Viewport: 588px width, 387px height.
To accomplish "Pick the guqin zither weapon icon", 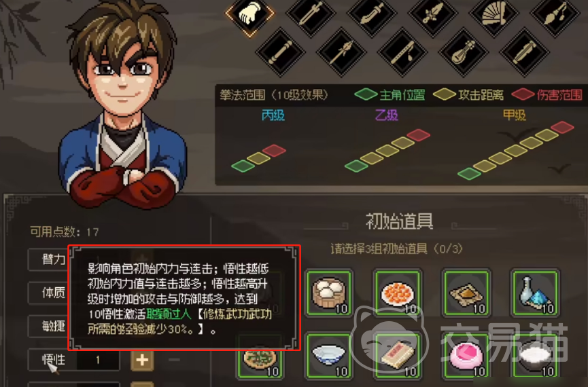I will [525, 52].
